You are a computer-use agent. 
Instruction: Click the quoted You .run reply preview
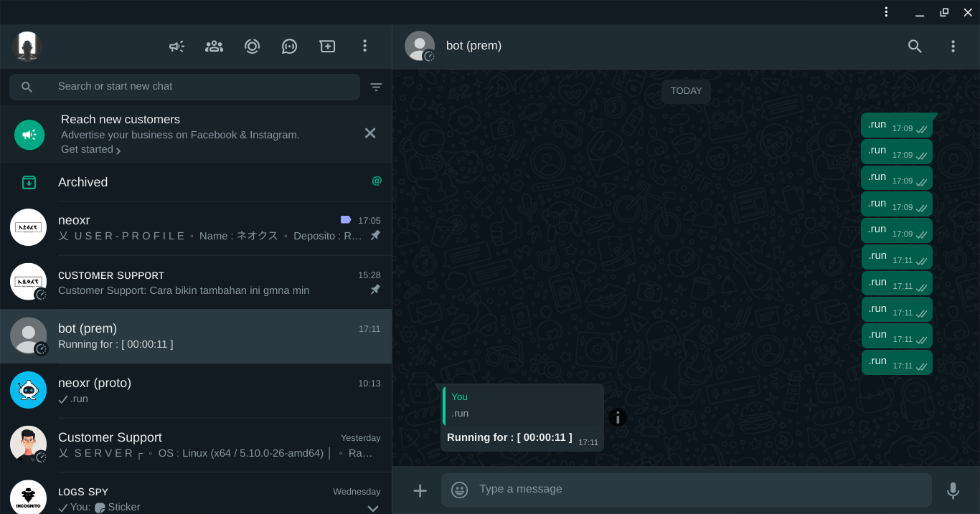(522, 406)
